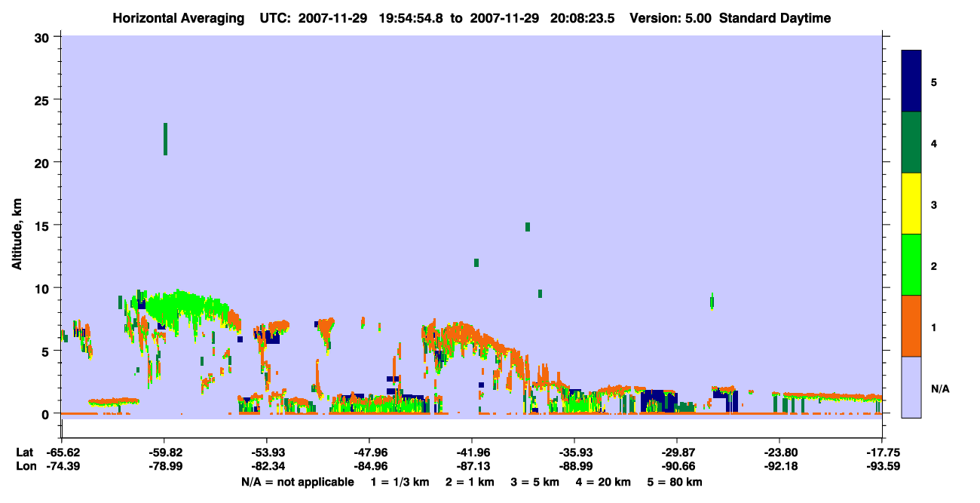
Task: Click the 5 altitude tick label
Action: (x=47, y=351)
